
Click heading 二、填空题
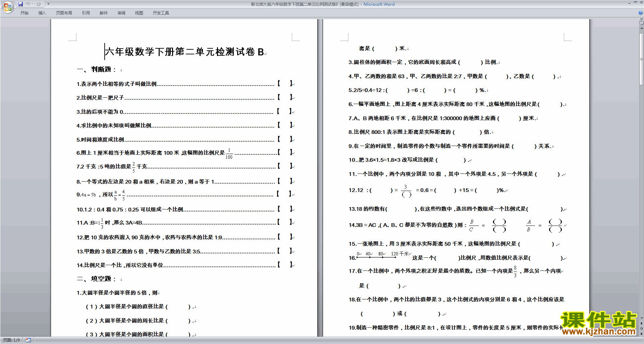tap(96, 279)
